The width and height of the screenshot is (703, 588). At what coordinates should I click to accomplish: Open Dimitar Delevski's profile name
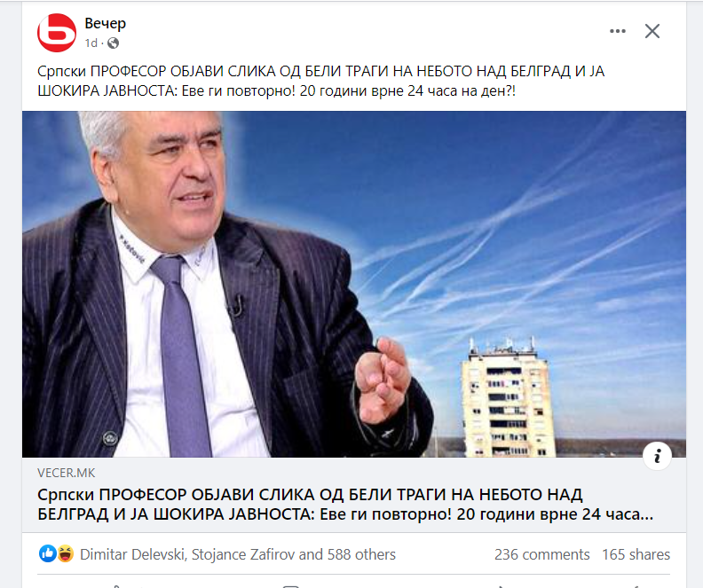click(x=132, y=554)
